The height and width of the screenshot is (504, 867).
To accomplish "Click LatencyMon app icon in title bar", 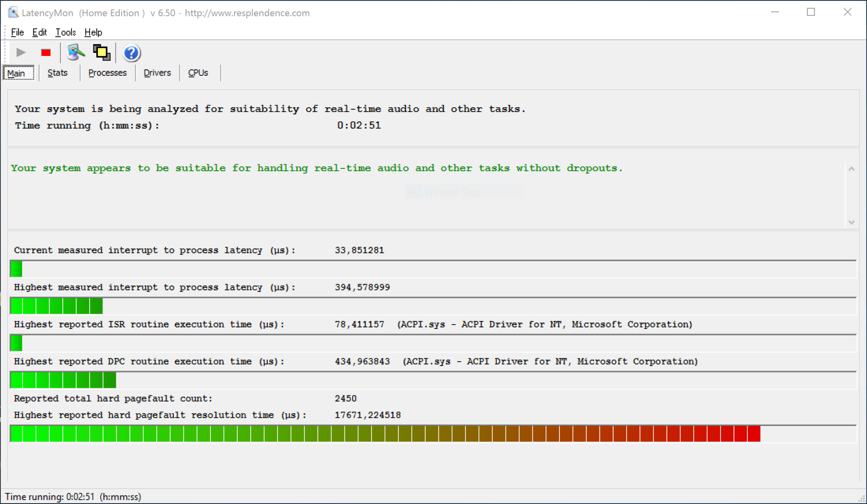I will pos(13,13).
